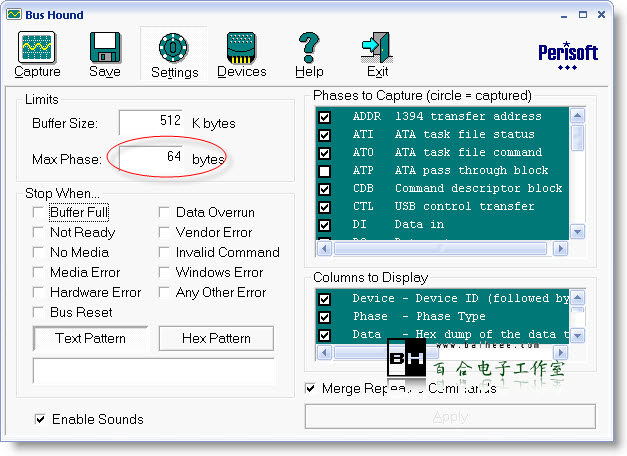Enable Windows Error stop condition

click(164, 272)
